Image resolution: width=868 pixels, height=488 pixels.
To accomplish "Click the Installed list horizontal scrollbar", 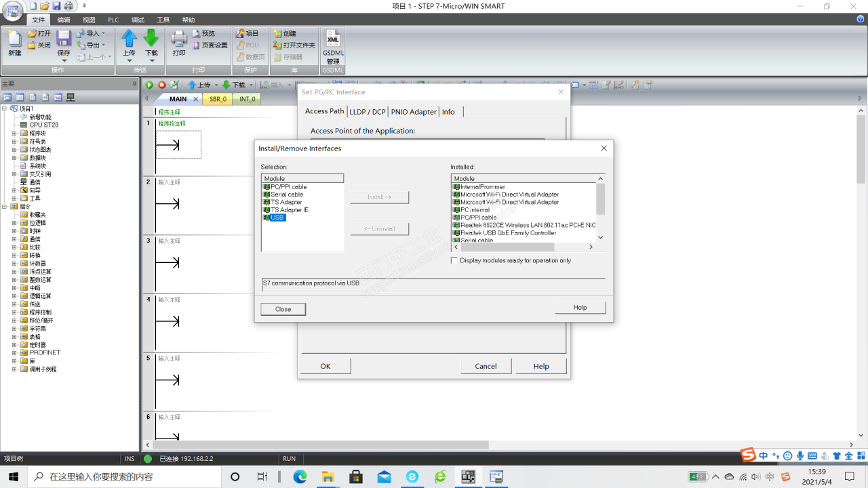I will 522,247.
